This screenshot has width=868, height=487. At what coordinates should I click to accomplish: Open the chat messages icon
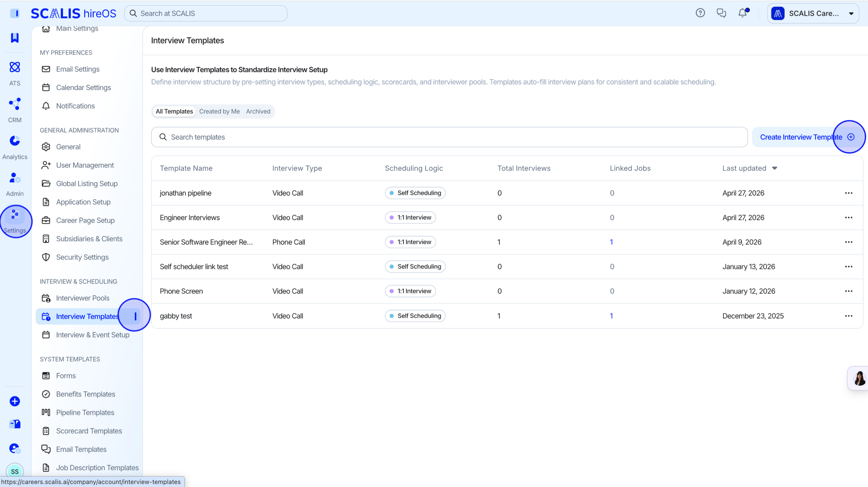click(x=721, y=13)
